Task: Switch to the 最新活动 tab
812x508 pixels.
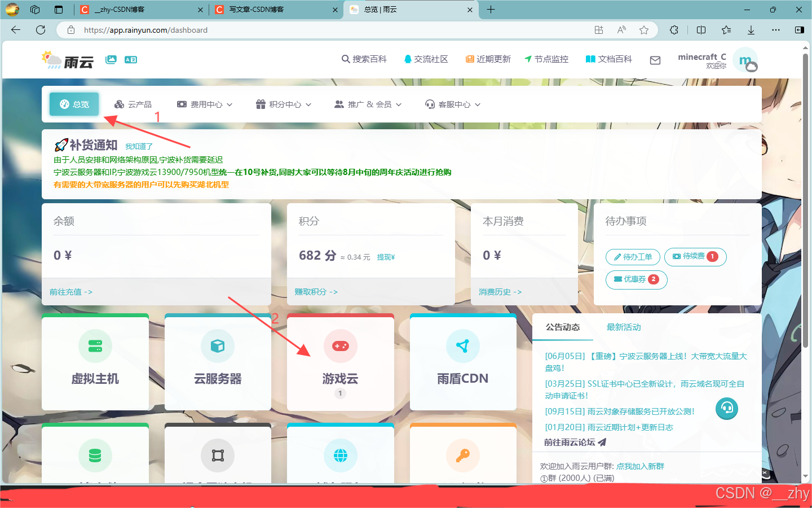Action: click(624, 327)
